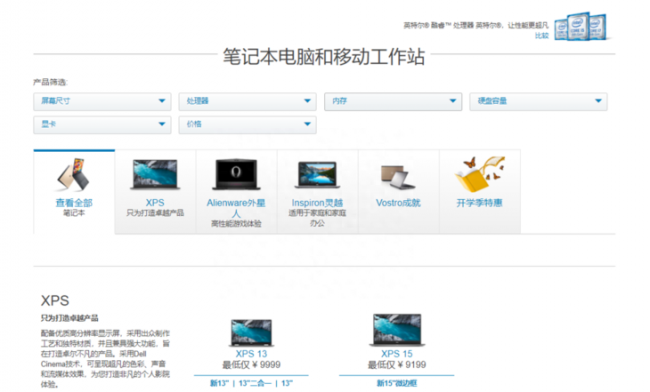Viewport: 650px width, 392px height.
Task: Click the price 最低仅 ¥9199
Action: tap(397, 365)
